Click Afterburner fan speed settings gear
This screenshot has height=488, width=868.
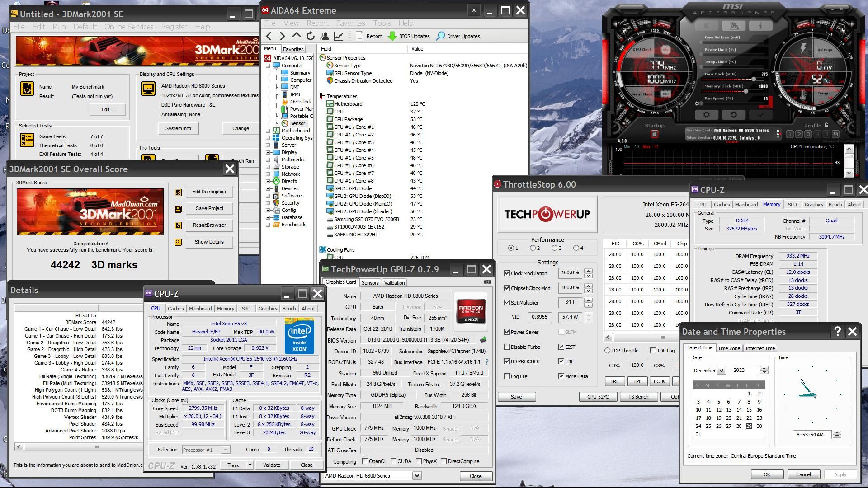click(697, 103)
